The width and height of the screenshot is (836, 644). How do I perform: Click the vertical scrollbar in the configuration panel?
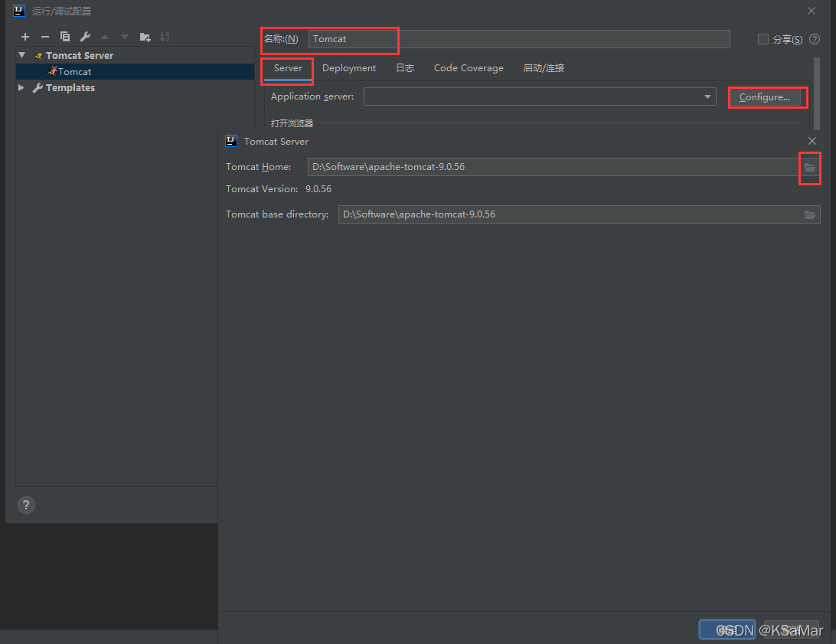pyautogui.click(x=817, y=93)
